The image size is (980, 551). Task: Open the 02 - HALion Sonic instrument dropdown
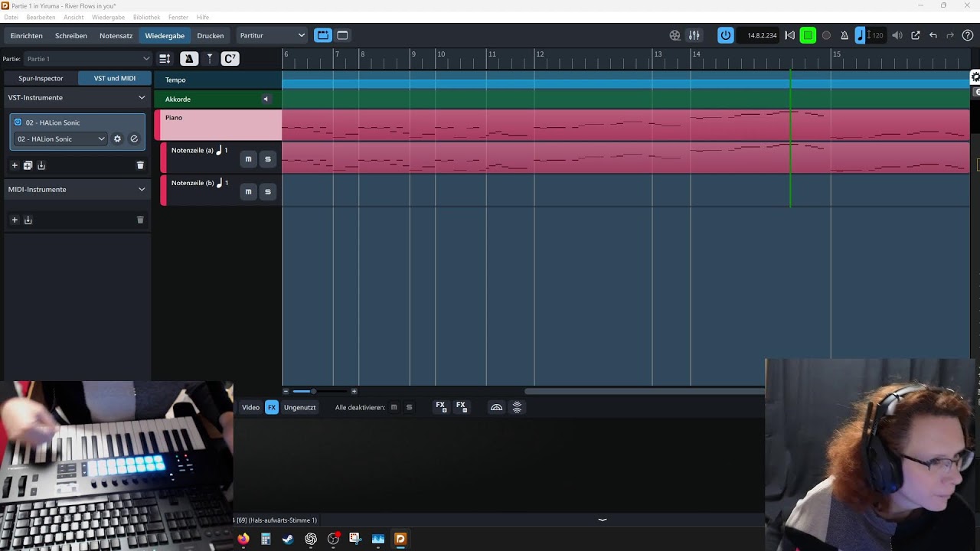[x=60, y=139]
